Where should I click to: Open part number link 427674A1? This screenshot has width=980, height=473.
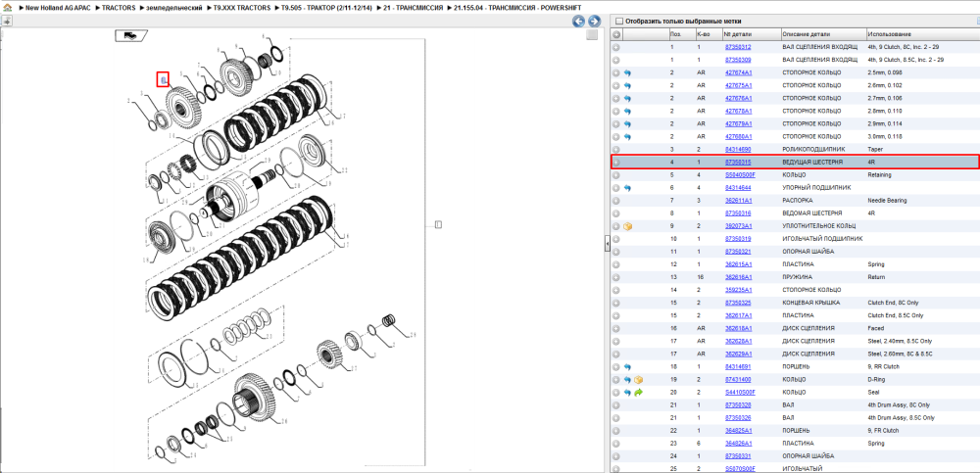[x=738, y=73]
